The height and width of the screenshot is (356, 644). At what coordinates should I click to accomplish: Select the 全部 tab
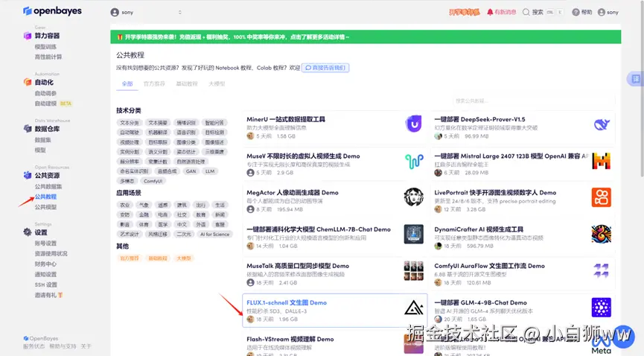click(x=127, y=84)
